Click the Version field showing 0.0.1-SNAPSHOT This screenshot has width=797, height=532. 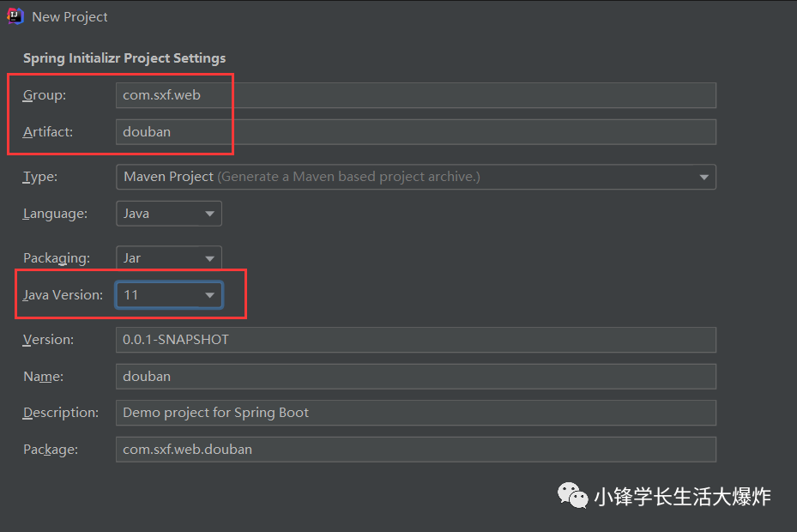[x=416, y=339]
